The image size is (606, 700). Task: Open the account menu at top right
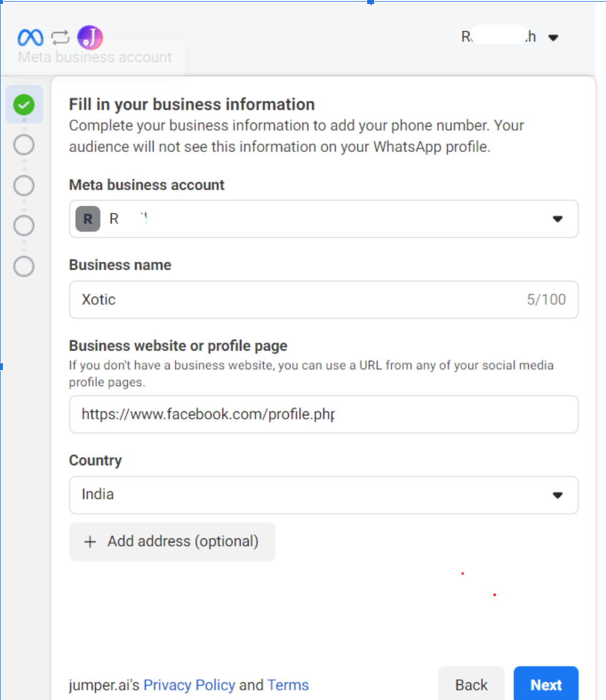pos(553,37)
